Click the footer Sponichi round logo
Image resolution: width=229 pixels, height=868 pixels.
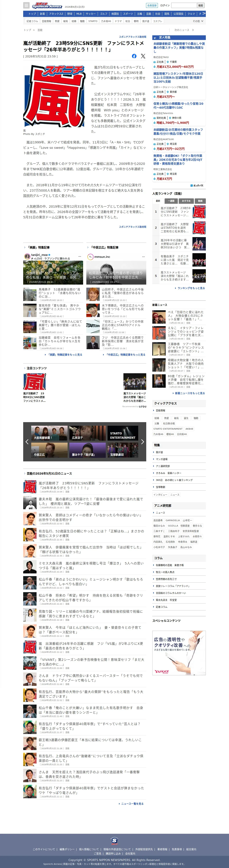click(x=114, y=841)
